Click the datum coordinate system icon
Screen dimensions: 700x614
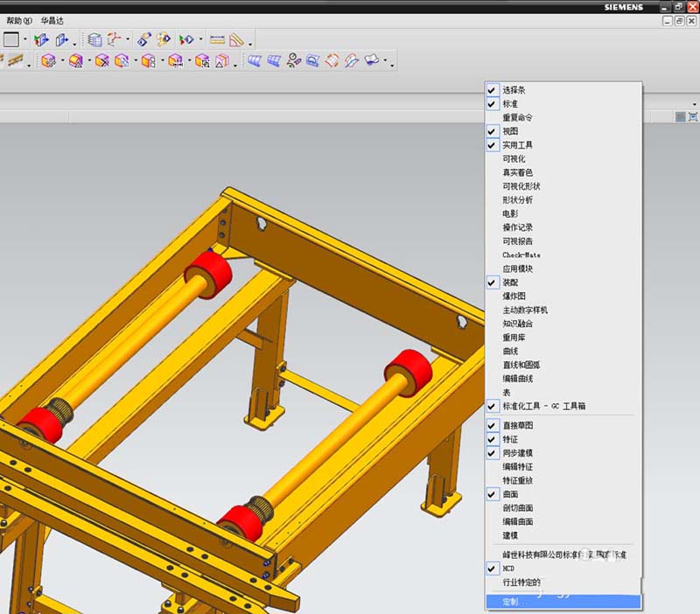tap(115, 39)
